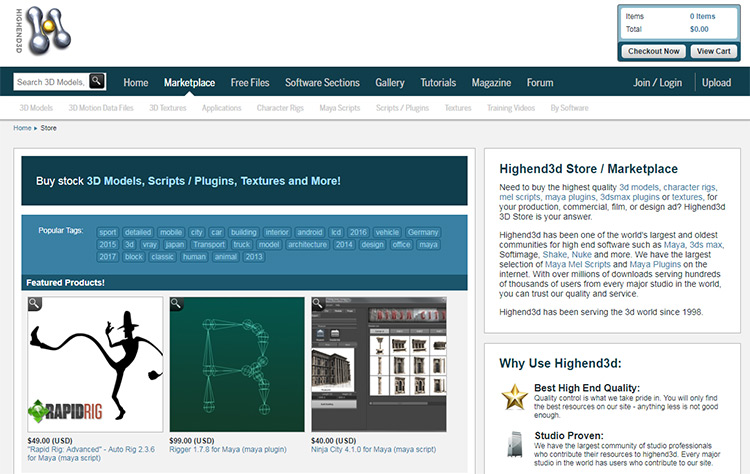Select the Maya Scripts submenu
This screenshot has width=750, height=474.
pos(340,108)
